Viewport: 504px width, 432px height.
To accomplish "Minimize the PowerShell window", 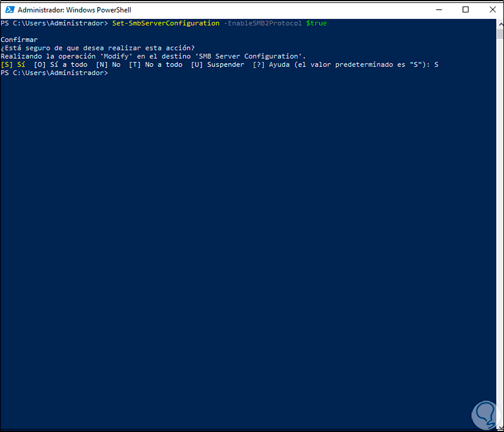I will pyautogui.click(x=438, y=9).
